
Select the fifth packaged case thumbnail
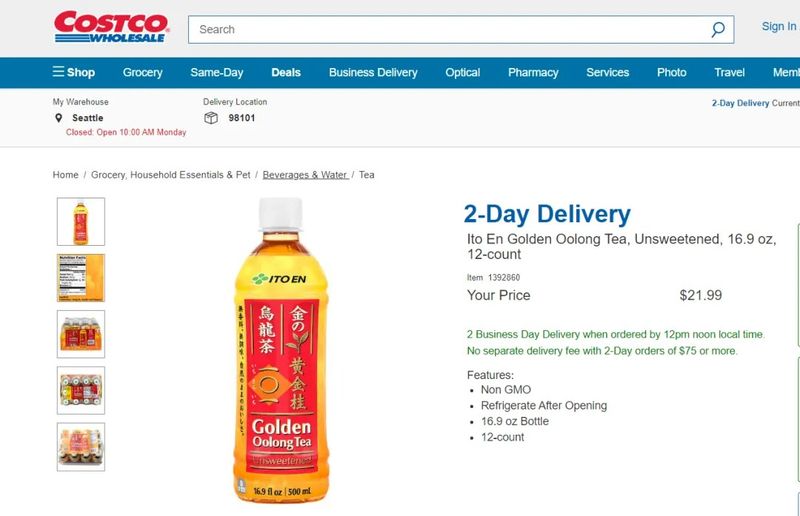[x=81, y=447]
